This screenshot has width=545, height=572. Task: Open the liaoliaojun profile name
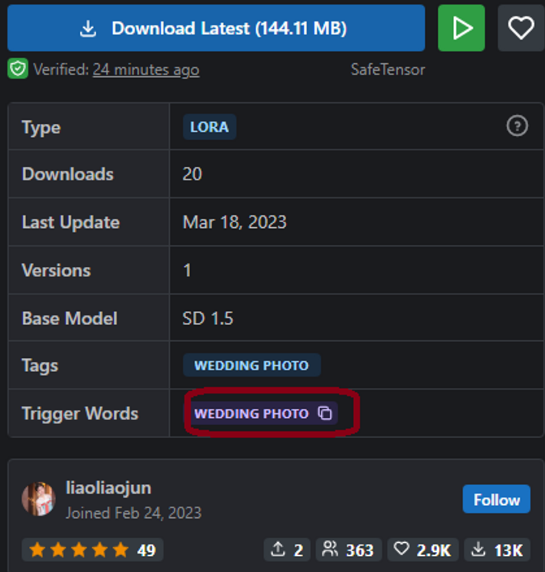[x=108, y=488]
